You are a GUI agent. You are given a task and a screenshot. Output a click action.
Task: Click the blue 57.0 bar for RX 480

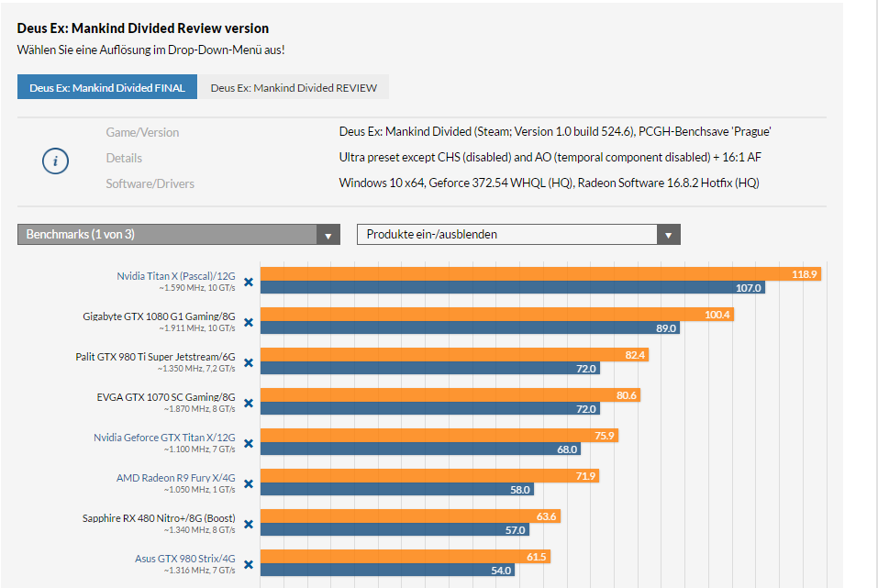(x=395, y=529)
